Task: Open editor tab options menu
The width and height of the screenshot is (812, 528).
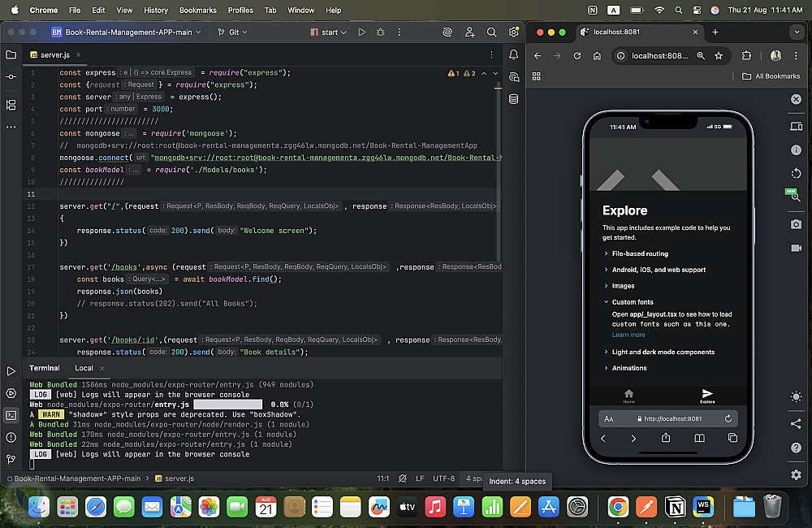Action: coord(491,55)
